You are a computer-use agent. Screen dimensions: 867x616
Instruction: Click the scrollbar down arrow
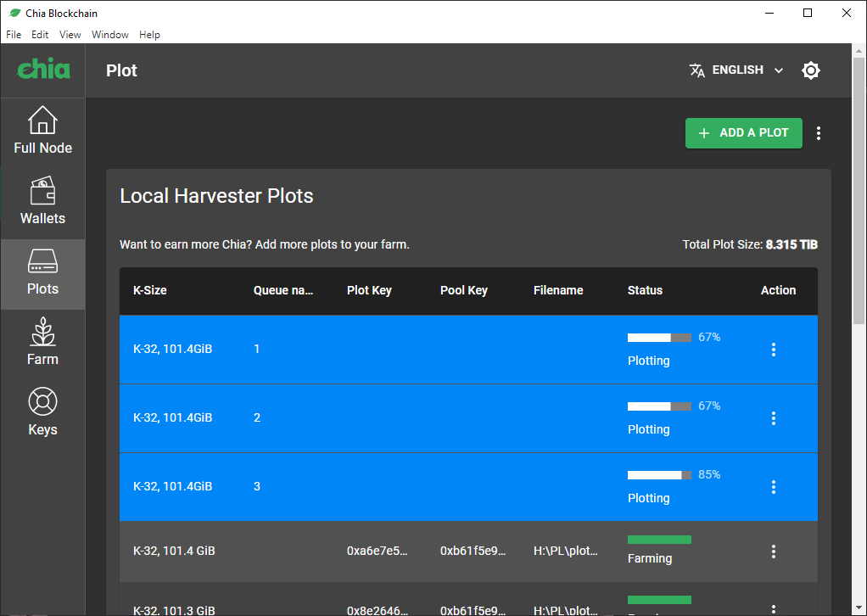859,609
